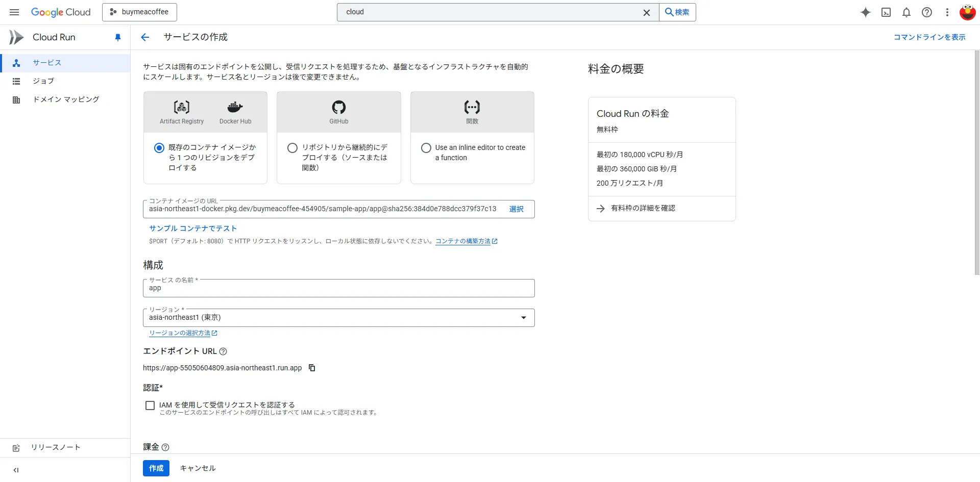Copy the endpoint URL with the copy icon
This screenshot has width=980, height=482.
[312, 368]
